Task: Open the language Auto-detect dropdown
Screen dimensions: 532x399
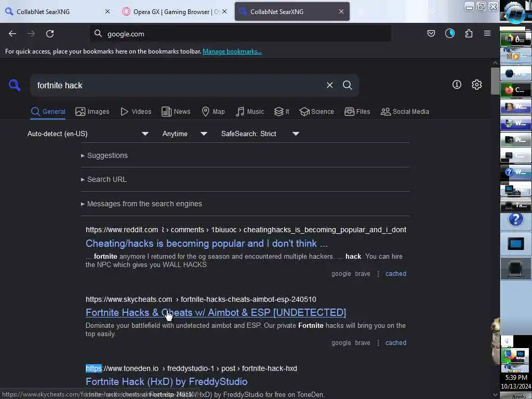Action: [x=88, y=134]
